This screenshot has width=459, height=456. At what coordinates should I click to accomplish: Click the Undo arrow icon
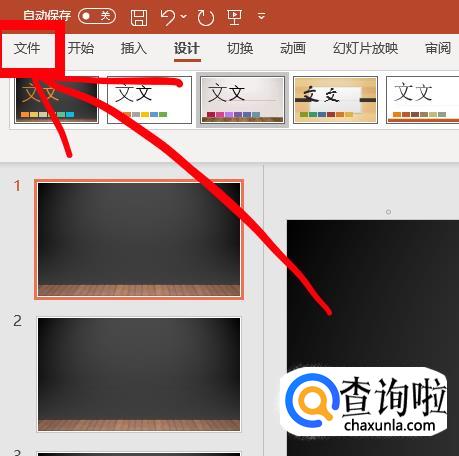click(x=168, y=17)
